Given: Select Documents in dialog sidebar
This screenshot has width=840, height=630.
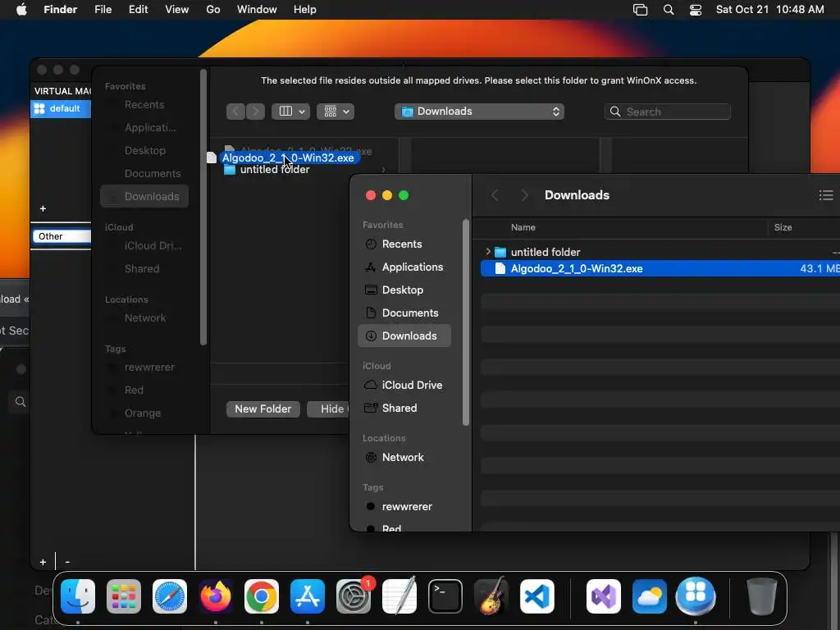Looking at the screenshot, I should (x=144, y=174).
